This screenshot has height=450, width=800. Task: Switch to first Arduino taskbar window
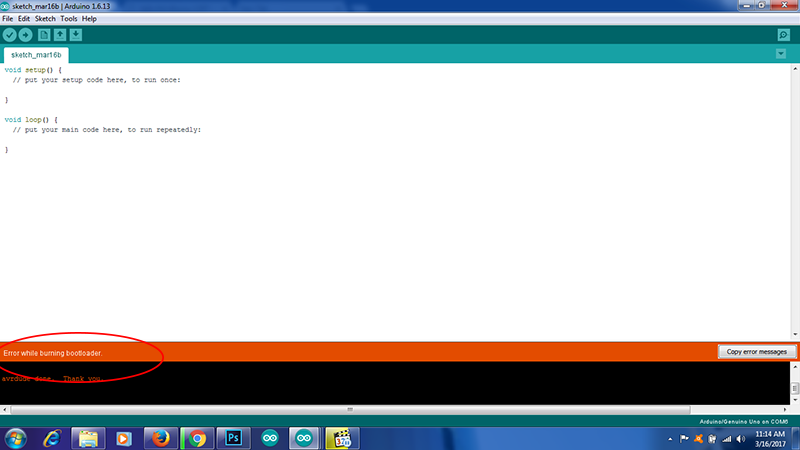pos(270,439)
